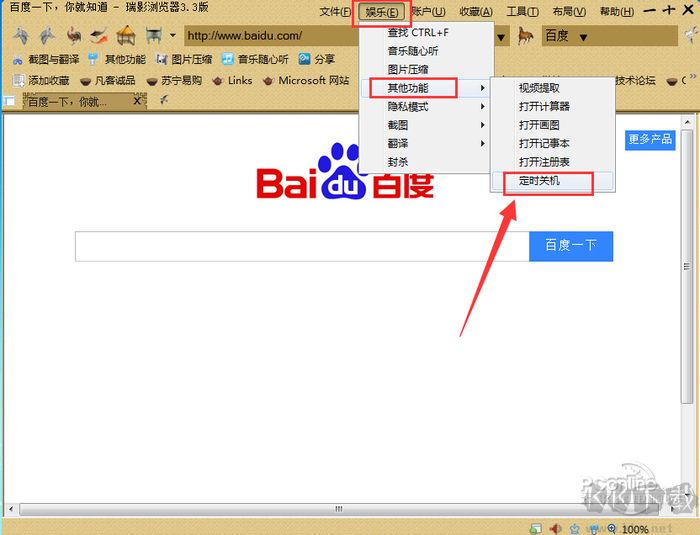This screenshot has width=700, height=535.
Task: Expand the 截图 submenu
Action: (398, 125)
